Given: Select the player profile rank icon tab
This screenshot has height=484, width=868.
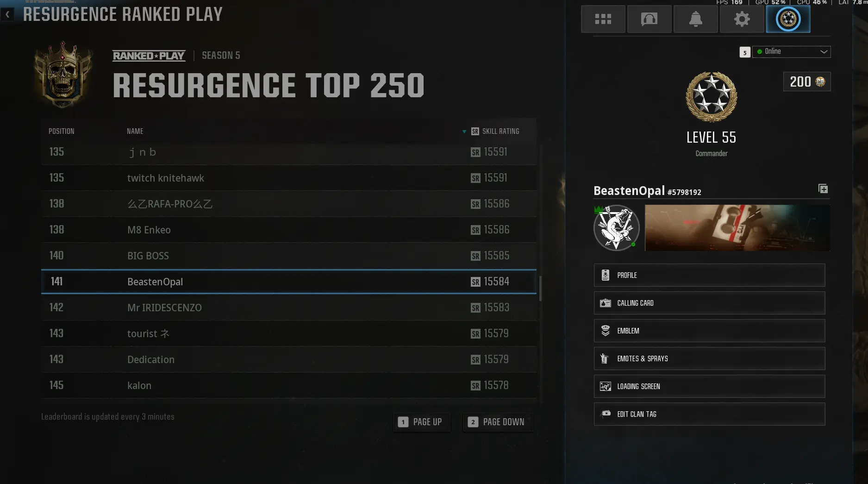Looking at the screenshot, I should coord(788,19).
